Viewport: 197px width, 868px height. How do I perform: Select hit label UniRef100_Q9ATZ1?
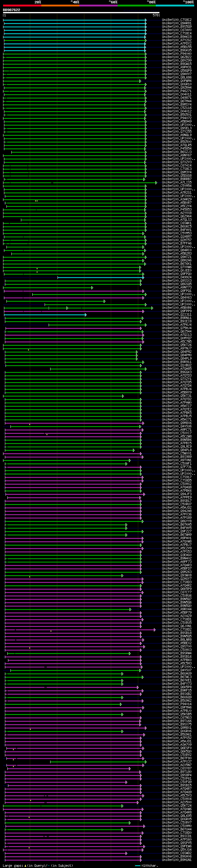pos(177,257)
